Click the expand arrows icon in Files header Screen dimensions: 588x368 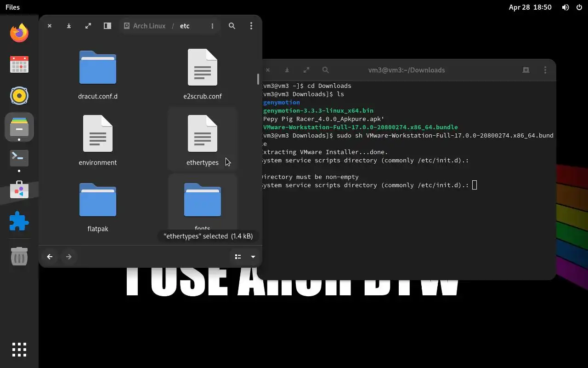point(88,26)
